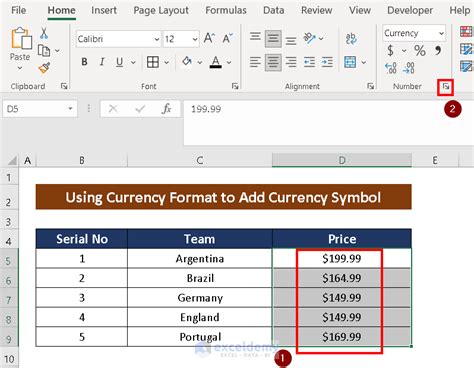Switch to Insert tab
Viewport: 474px width, 368px height.
[x=104, y=10]
